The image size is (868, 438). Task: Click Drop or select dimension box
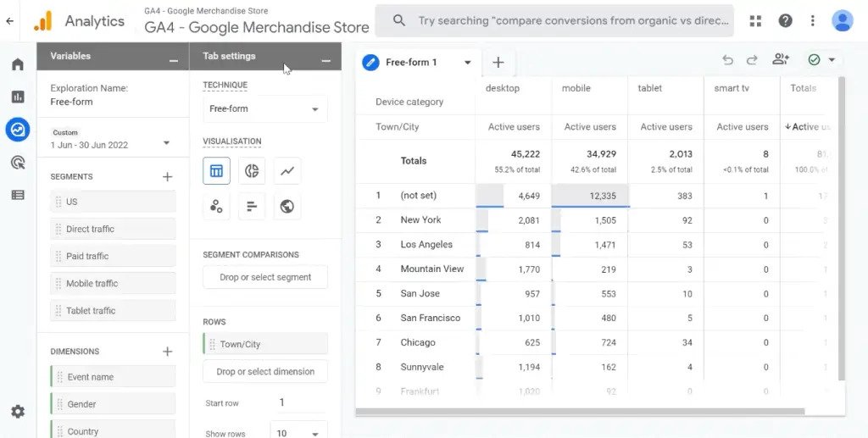(x=265, y=372)
